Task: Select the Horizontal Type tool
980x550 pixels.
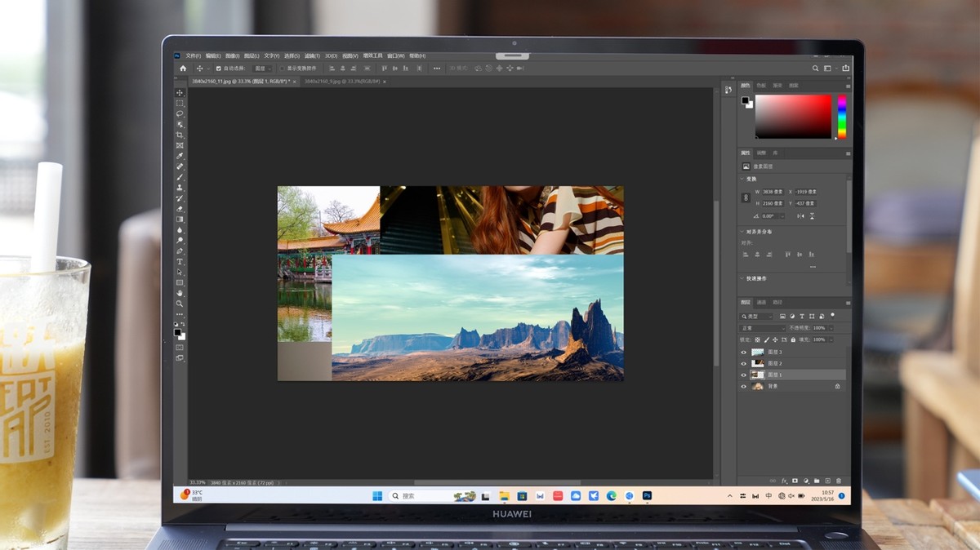Action: pos(180,261)
